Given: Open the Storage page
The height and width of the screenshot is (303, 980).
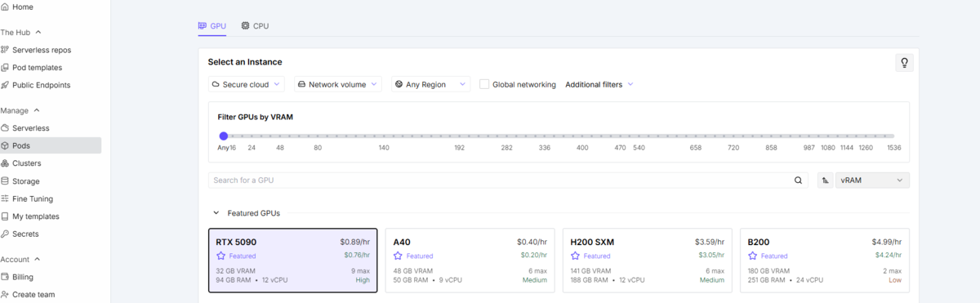Looking at the screenshot, I should tap(25, 181).
